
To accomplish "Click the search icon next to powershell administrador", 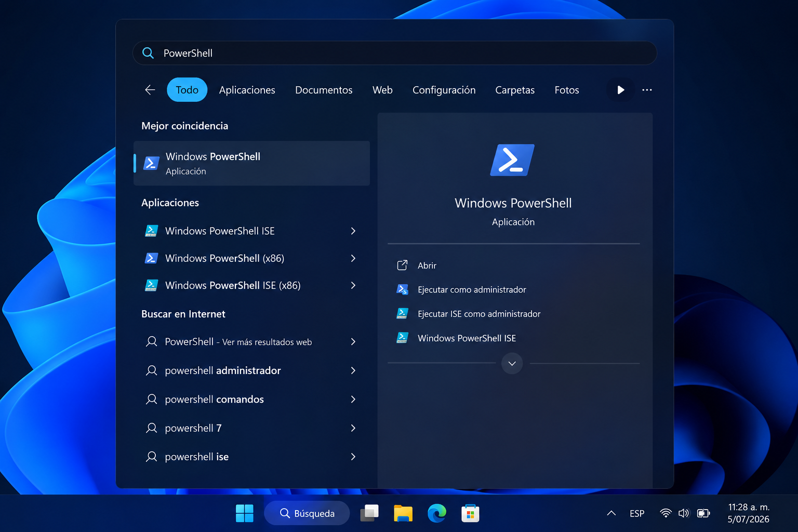I will click(x=151, y=370).
